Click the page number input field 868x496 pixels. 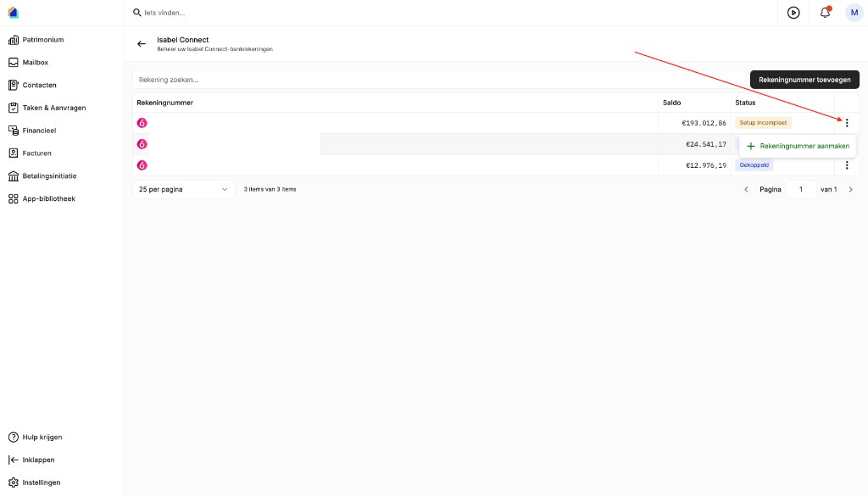(800, 189)
